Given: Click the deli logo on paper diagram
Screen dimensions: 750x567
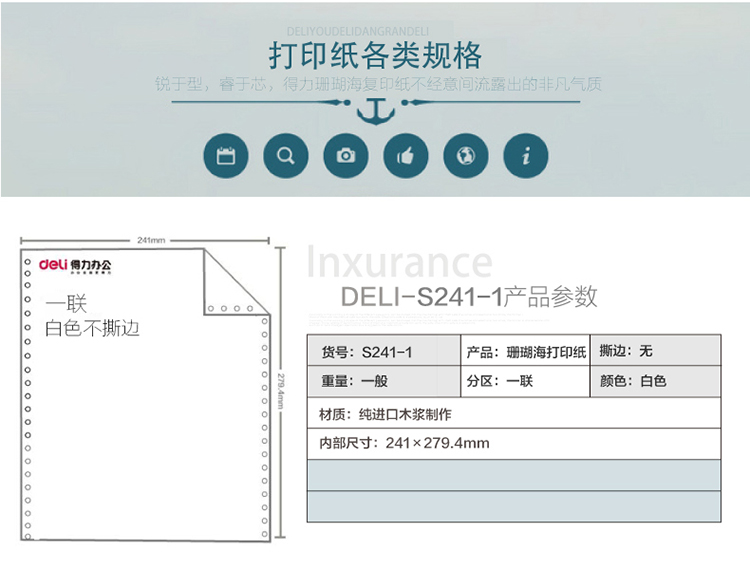Looking at the screenshot, I should click(x=53, y=264).
